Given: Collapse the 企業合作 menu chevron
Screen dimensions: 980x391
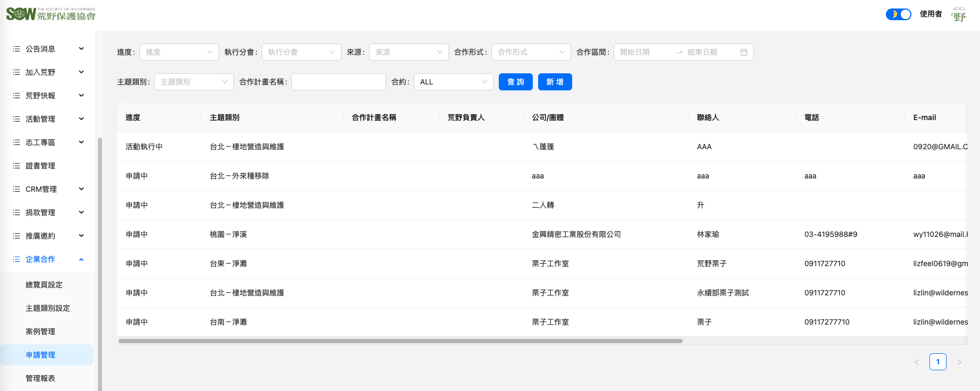Looking at the screenshot, I should coord(81,259).
